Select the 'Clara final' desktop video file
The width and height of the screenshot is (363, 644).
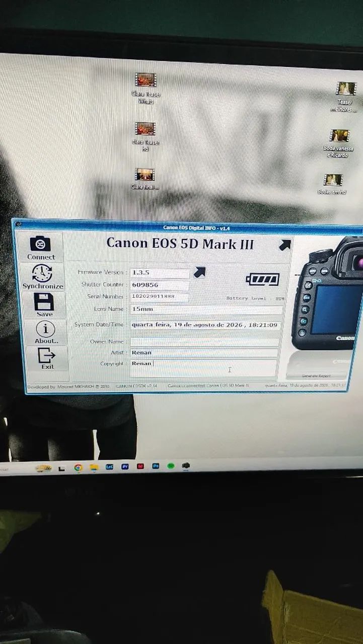point(145,179)
